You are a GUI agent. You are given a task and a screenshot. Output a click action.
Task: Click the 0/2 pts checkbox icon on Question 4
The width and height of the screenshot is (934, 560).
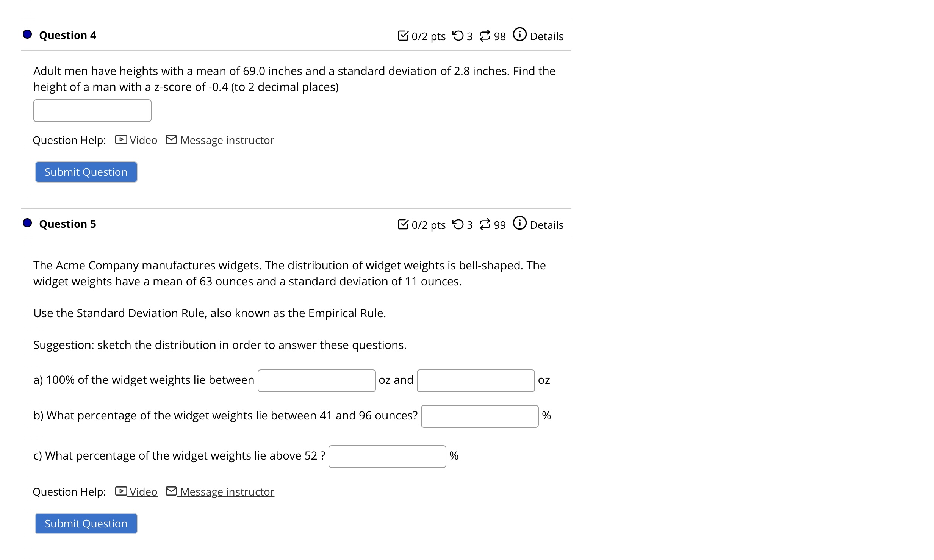pos(404,35)
